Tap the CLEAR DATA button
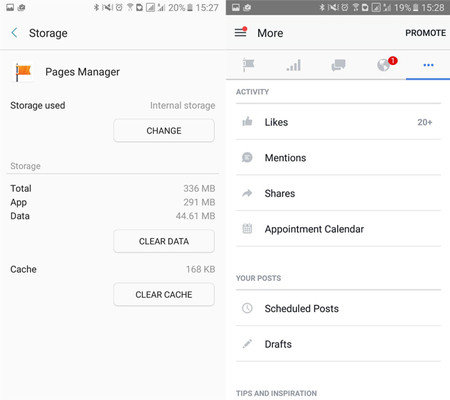Viewport: 450px width, 400px height. (x=164, y=241)
